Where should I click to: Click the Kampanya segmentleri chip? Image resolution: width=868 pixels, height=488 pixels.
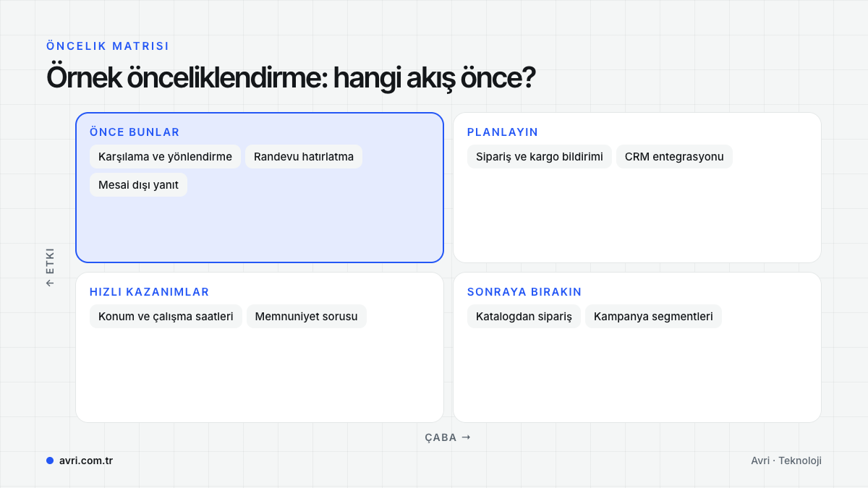coord(653,317)
